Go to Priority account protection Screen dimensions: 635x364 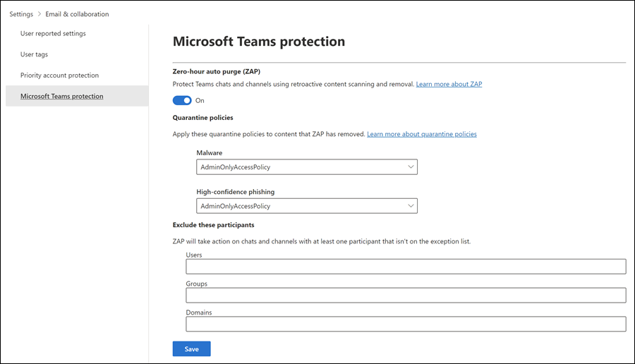tap(59, 75)
